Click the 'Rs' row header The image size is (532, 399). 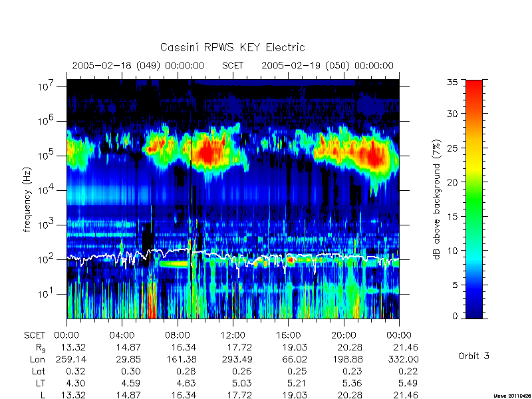[x=41, y=348]
